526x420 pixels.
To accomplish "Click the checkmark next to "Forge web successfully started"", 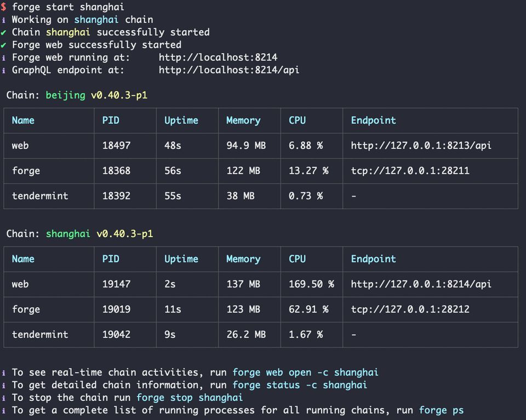I will 4,45.
